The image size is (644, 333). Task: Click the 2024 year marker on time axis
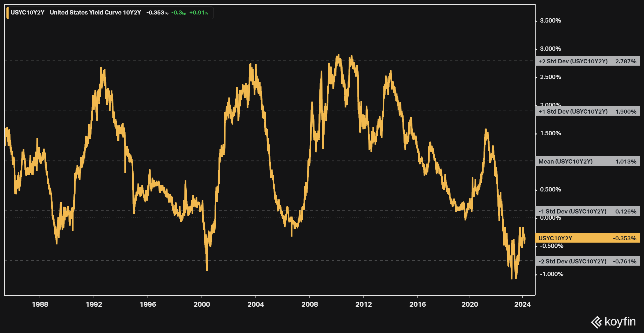tap(522, 304)
